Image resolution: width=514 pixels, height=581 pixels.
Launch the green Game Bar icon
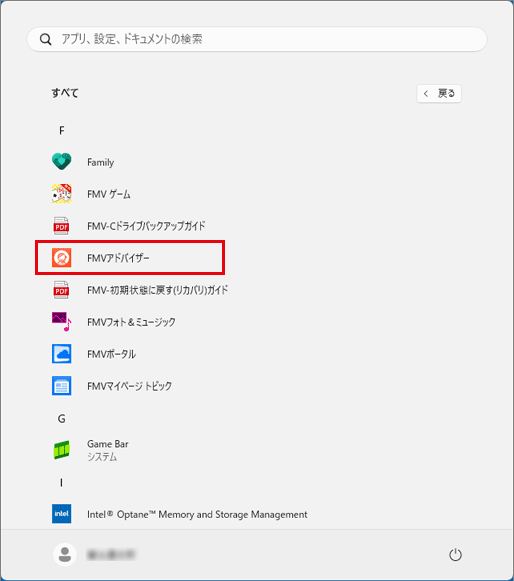[x=62, y=450]
